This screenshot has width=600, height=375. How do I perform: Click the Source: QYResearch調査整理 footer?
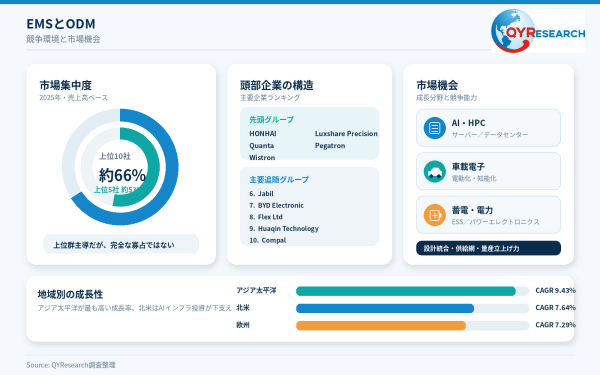pyautogui.click(x=71, y=365)
